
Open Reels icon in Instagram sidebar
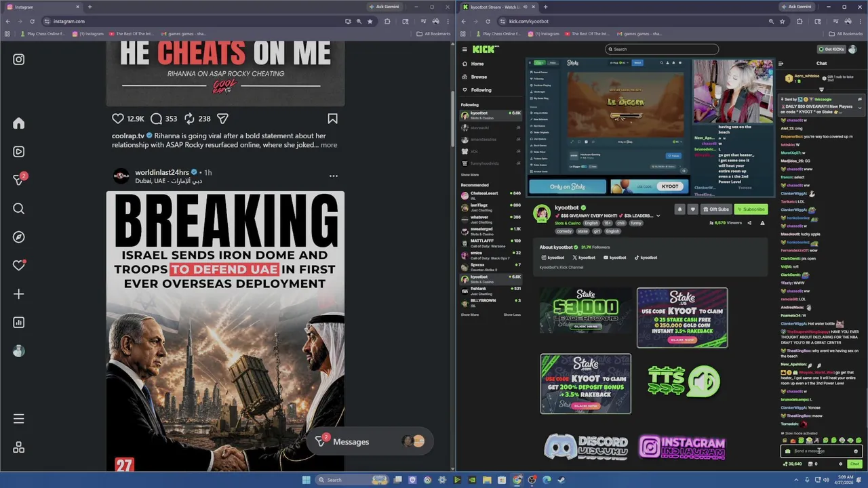click(19, 152)
